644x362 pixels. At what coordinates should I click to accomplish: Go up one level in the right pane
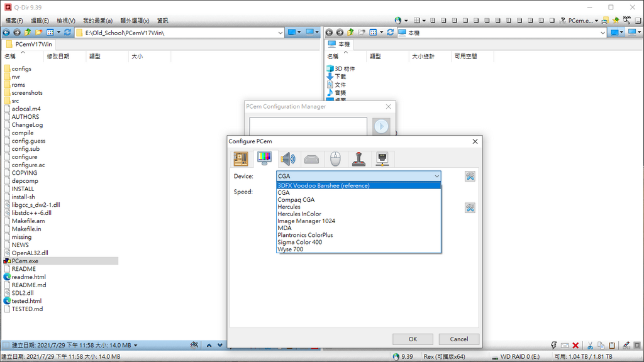(350, 33)
